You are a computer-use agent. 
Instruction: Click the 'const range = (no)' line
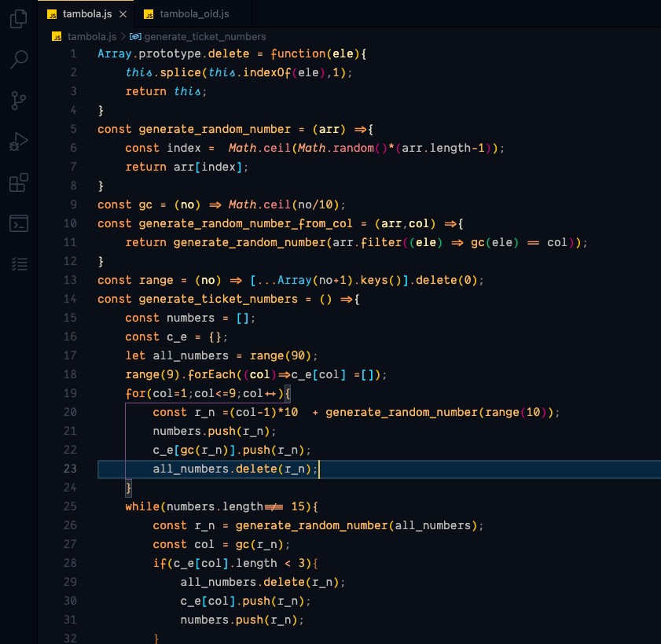click(291, 280)
